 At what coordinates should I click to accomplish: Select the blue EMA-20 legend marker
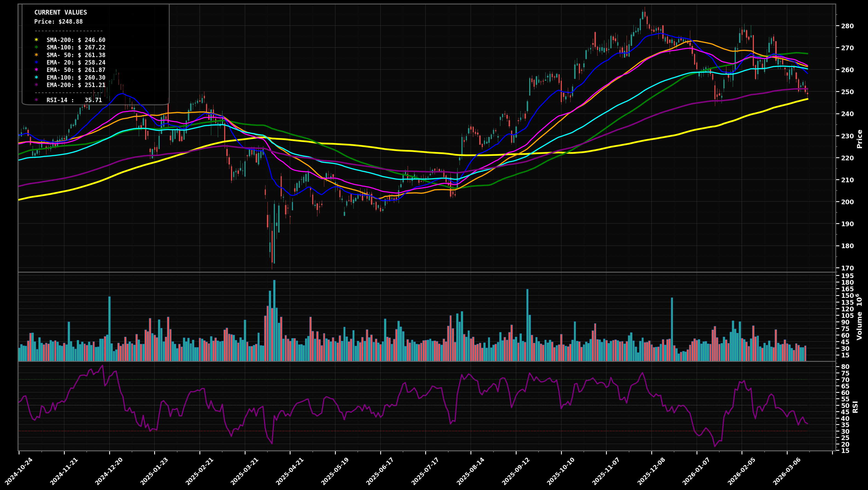pyautogui.click(x=37, y=62)
